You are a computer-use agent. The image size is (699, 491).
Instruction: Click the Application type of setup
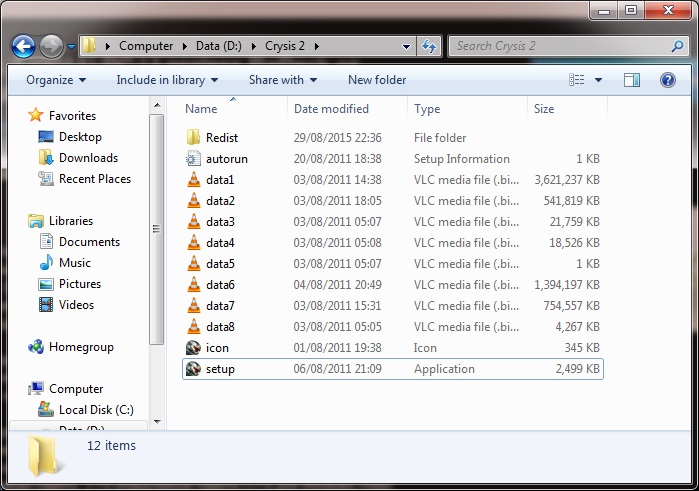(444, 369)
